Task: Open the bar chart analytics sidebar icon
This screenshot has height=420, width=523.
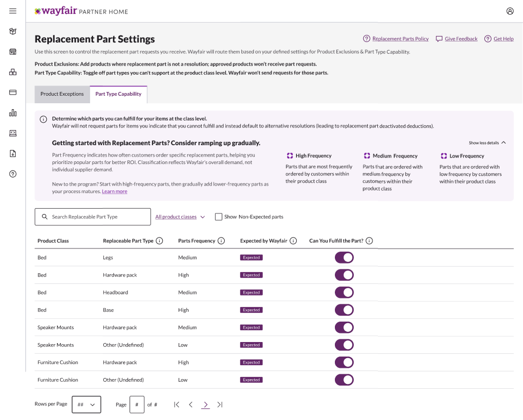Action: click(13, 112)
